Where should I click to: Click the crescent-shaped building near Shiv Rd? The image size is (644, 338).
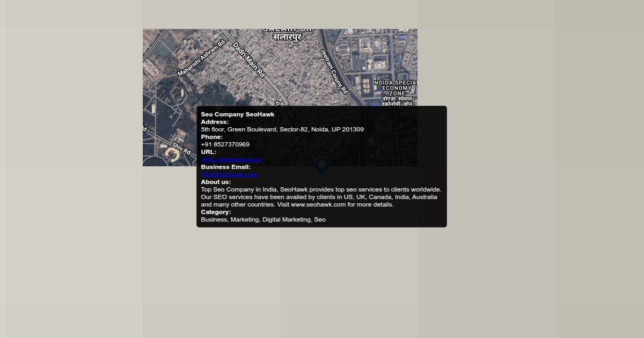pyautogui.click(x=172, y=156)
